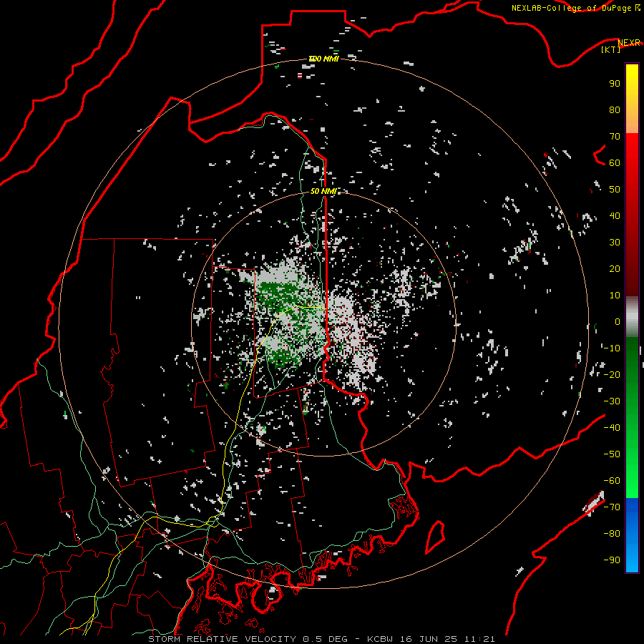Screen dimensions: 644x644
Task: Click the -80 value on velocity scale
Action: tap(612, 534)
